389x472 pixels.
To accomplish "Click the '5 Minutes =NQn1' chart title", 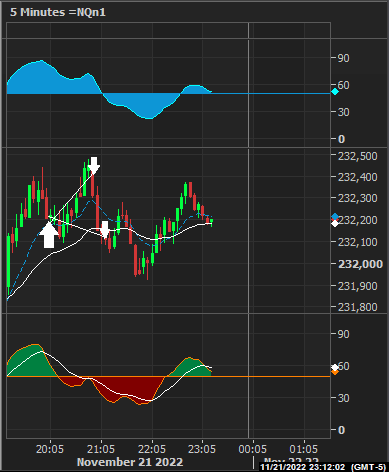I will click(x=58, y=12).
